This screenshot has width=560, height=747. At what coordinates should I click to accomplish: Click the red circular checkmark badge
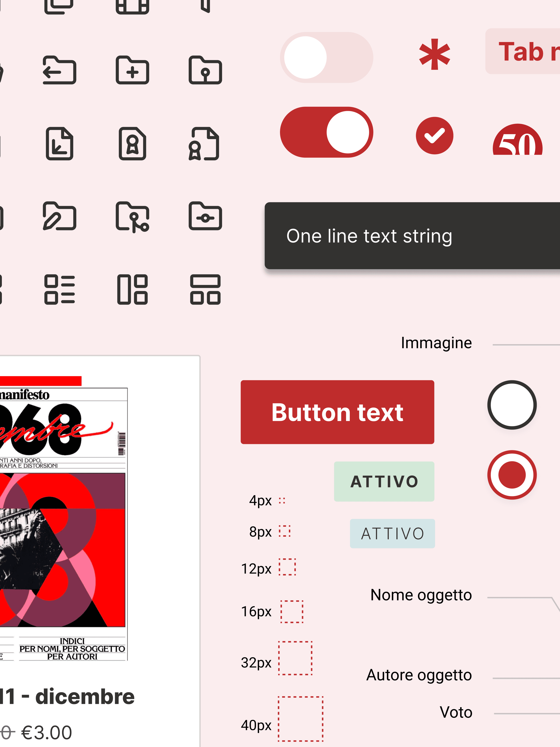pyautogui.click(x=434, y=136)
